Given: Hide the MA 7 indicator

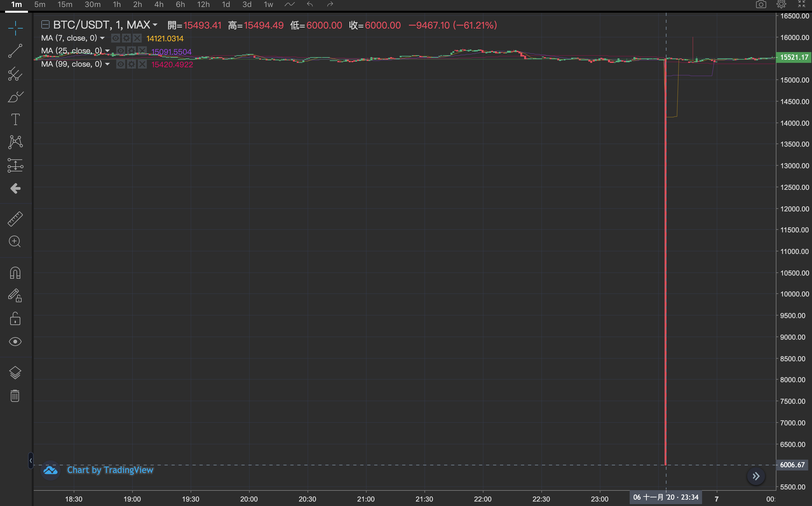Looking at the screenshot, I should [115, 38].
